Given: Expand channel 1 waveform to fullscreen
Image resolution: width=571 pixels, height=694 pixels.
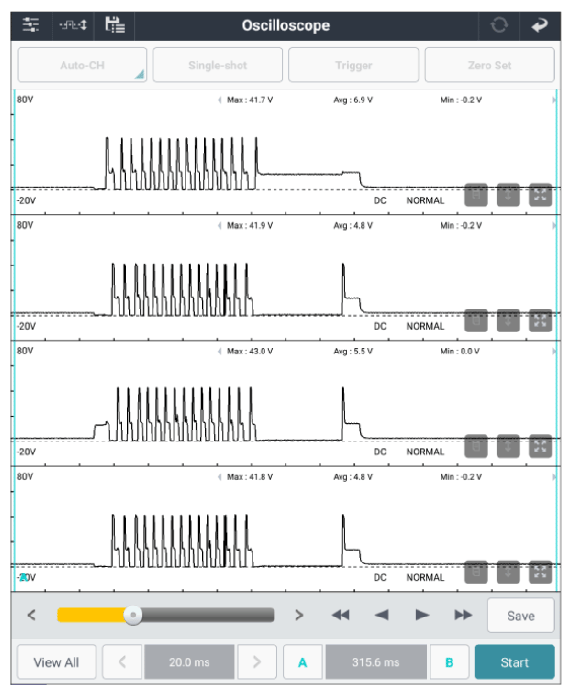Looking at the screenshot, I should pyautogui.click(x=540, y=195).
